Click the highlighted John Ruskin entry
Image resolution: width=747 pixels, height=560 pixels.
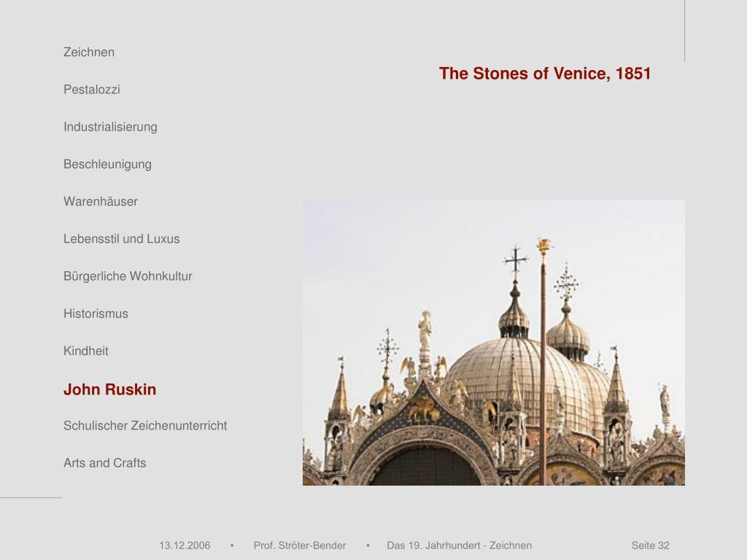tap(110, 389)
